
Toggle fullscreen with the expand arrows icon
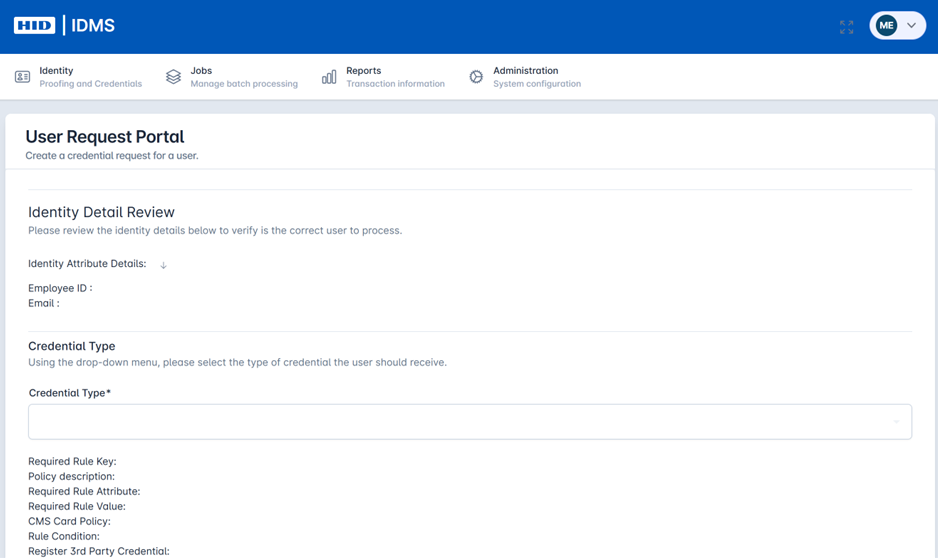click(x=846, y=27)
